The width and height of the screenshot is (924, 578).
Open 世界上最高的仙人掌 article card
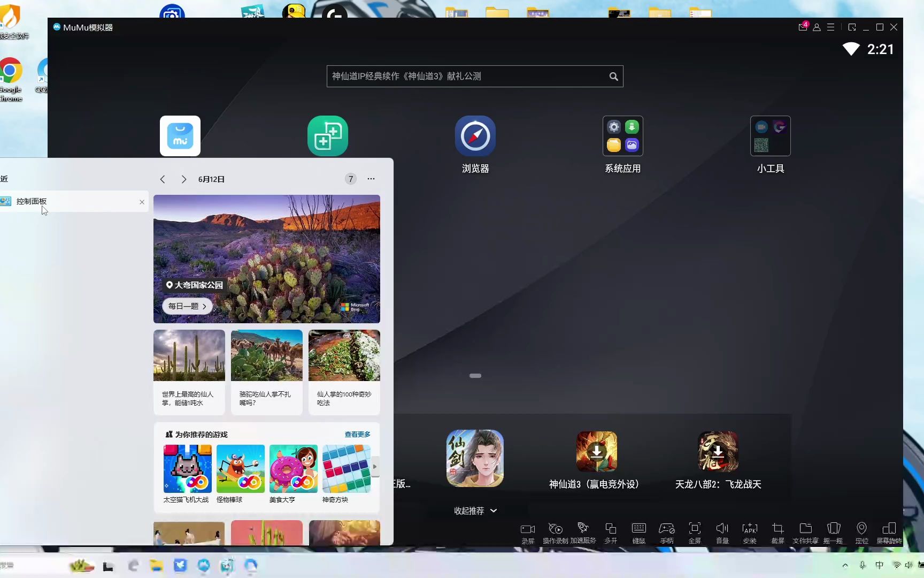tap(189, 372)
